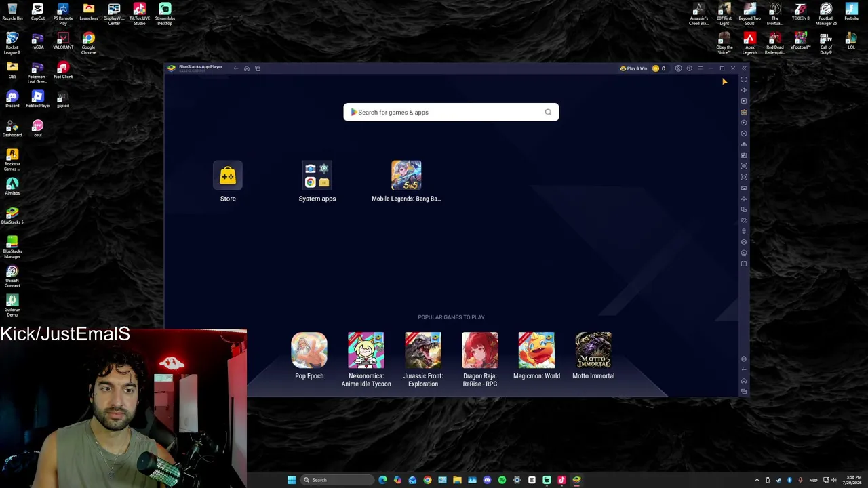Launch Mobile Legends: Bang Bang
The image size is (868, 488).
click(x=406, y=176)
